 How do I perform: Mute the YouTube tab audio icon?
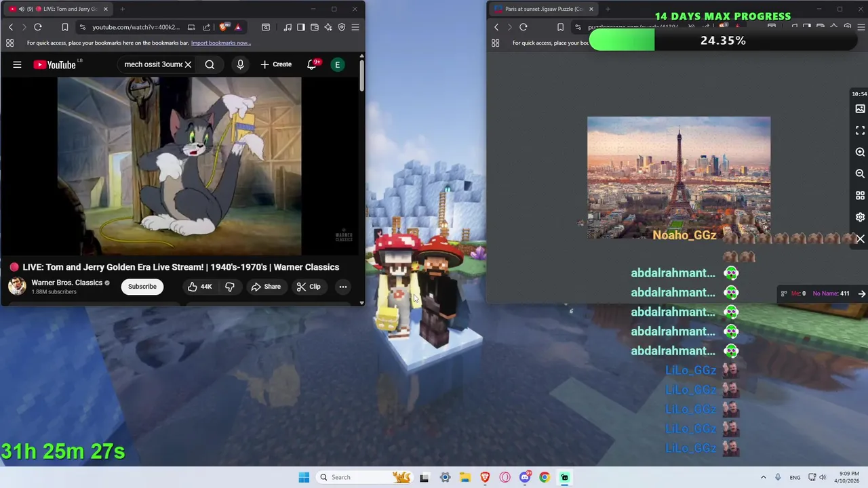pos(22,9)
